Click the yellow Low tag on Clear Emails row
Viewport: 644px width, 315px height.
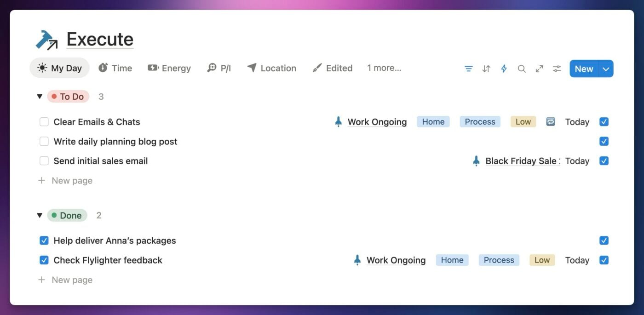(523, 122)
